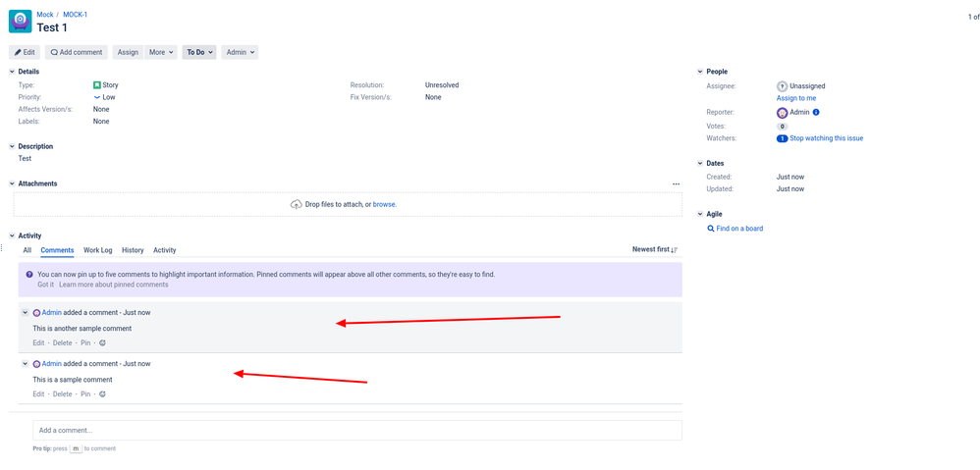This screenshot has width=980, height=470.
Task: Click the Low priority arrow icon
Action: pos(97,97)
